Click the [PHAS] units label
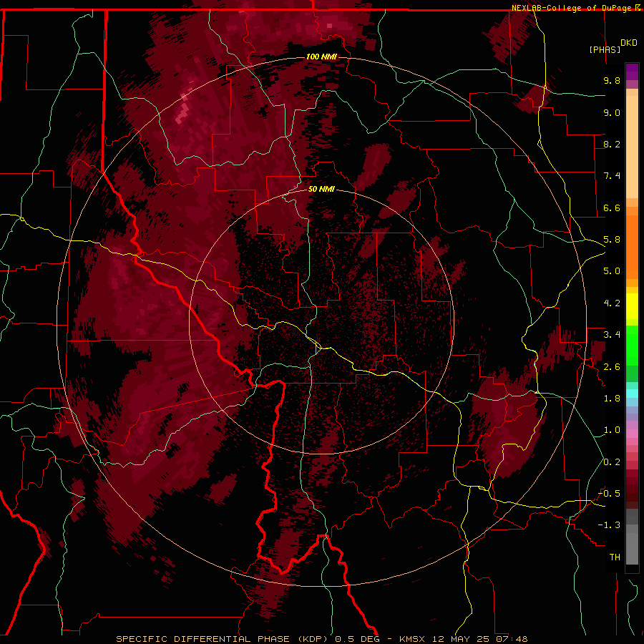 click(605, 49)
